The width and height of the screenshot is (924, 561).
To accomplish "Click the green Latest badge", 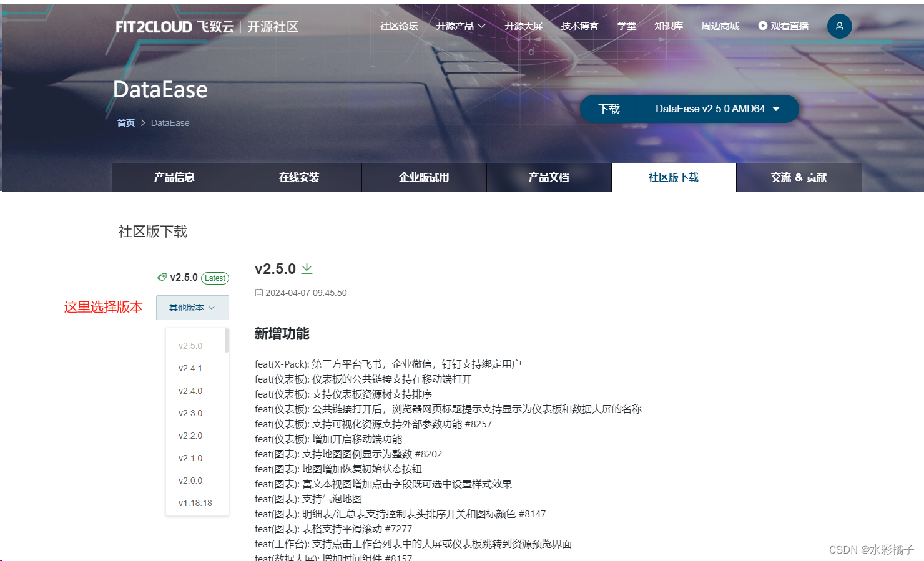I will click(215, 278).
